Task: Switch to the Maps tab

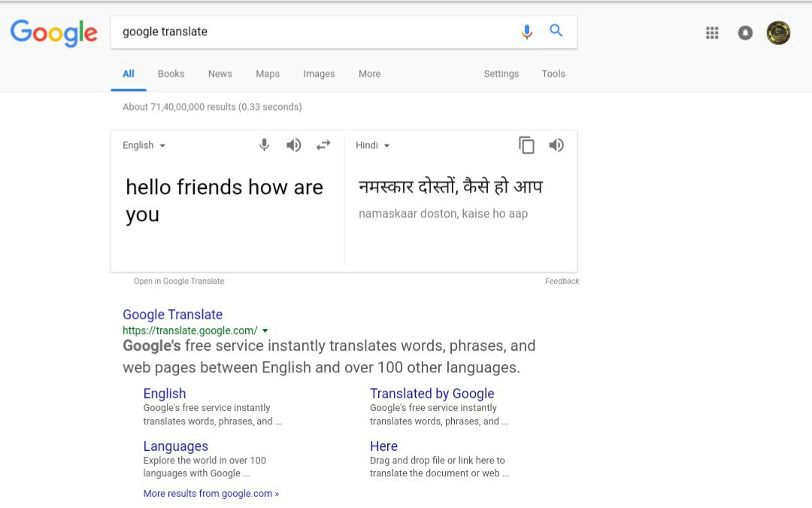Action: [x=268, y=74]
